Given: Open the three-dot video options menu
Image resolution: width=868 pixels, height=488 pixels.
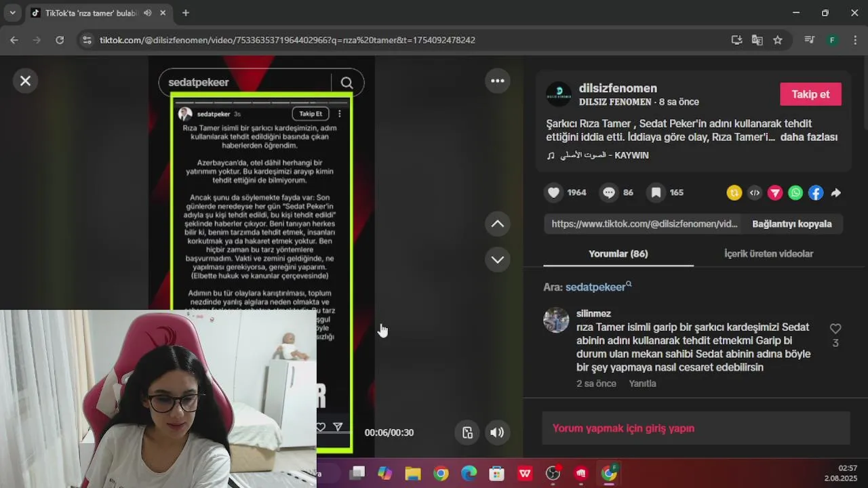Looking at the screenshot, I should (x=498, y=81).
